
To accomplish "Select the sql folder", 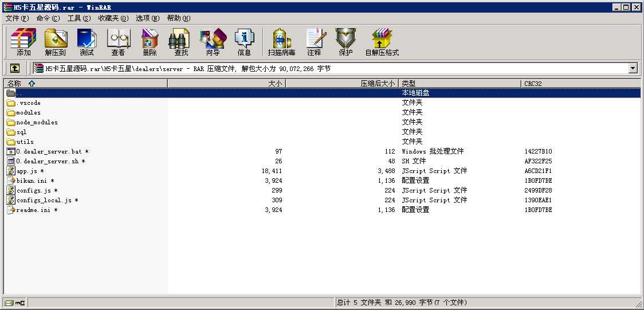I will (x=17, y=132).
